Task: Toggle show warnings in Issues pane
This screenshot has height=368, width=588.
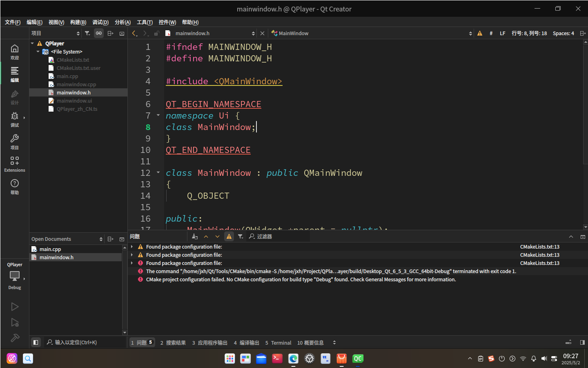Action: click(229, 236)
